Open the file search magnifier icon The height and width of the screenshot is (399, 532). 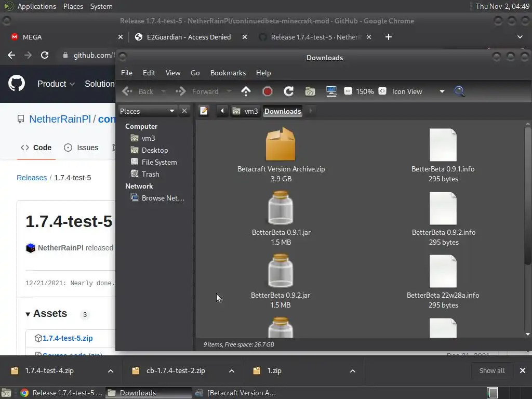[x=459, y=91]
